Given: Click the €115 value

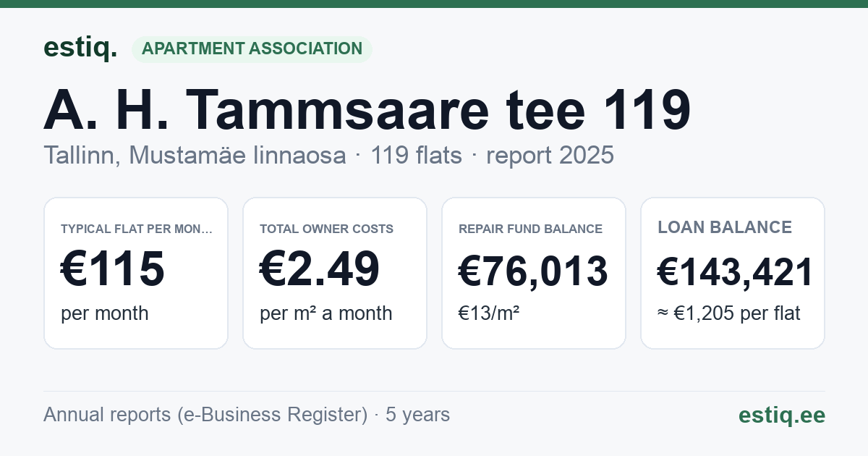Looking at the screenshot, I should pos(113,270).
